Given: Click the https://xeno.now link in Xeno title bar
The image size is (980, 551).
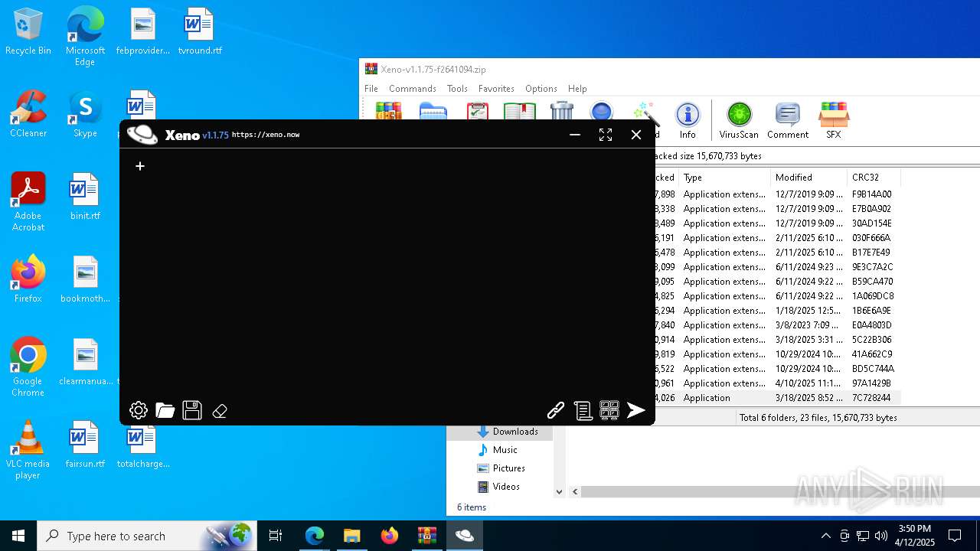Looking at the screenshot, I should coord(266,135).
